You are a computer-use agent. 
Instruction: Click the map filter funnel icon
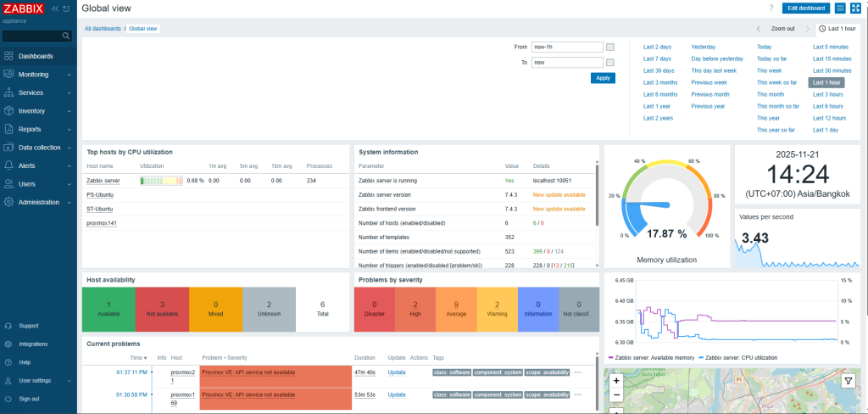point(848,382)
